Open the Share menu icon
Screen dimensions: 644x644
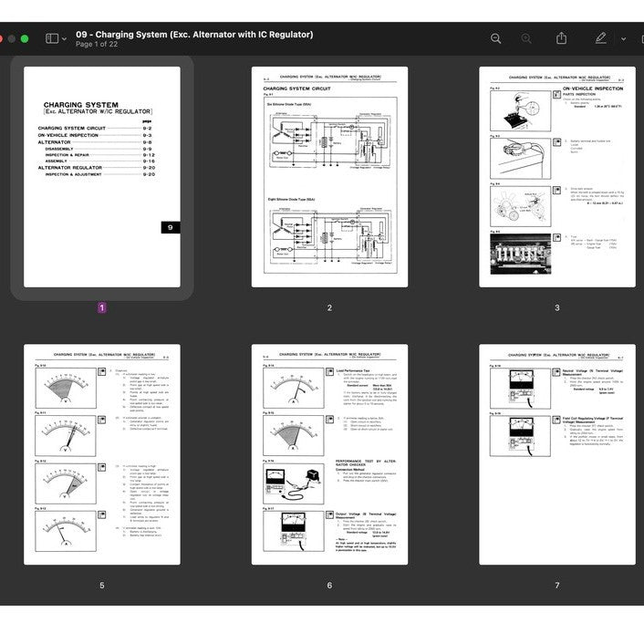[x=562, y=38]
